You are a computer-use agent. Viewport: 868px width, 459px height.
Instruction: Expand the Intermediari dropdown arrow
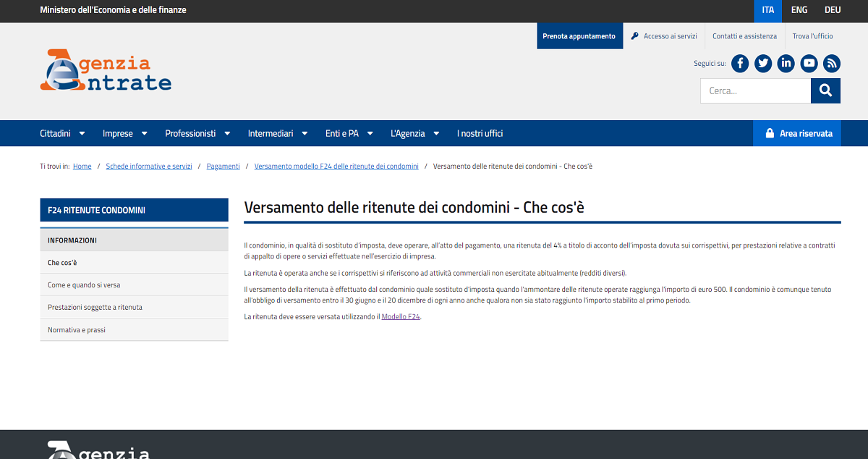coord(305,133)
